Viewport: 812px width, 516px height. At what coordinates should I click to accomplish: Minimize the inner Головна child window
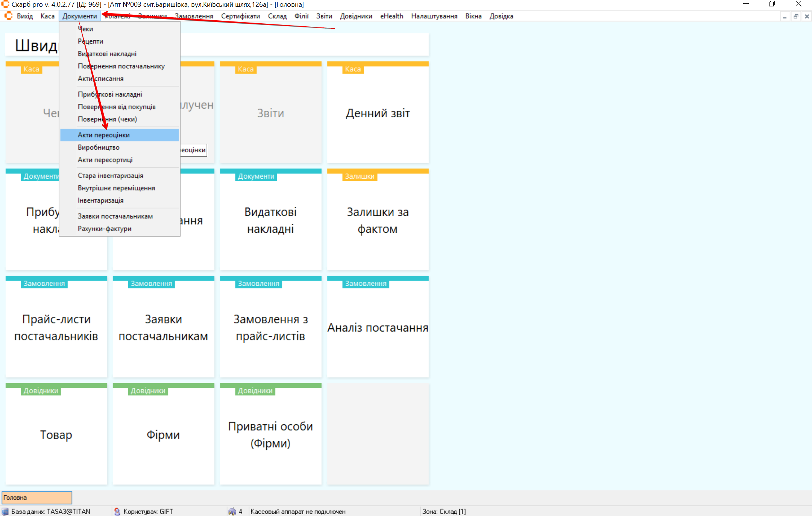785,17
